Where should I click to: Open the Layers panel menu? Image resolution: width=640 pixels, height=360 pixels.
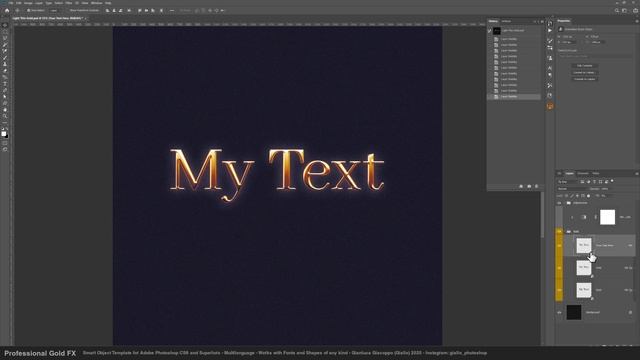pos(636,173)
